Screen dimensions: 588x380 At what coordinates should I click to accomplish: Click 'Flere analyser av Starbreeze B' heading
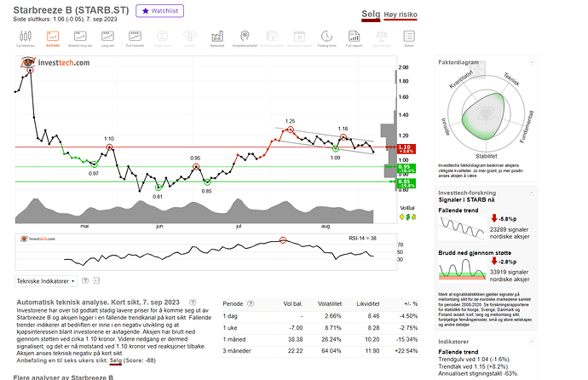tap(63, 377)
